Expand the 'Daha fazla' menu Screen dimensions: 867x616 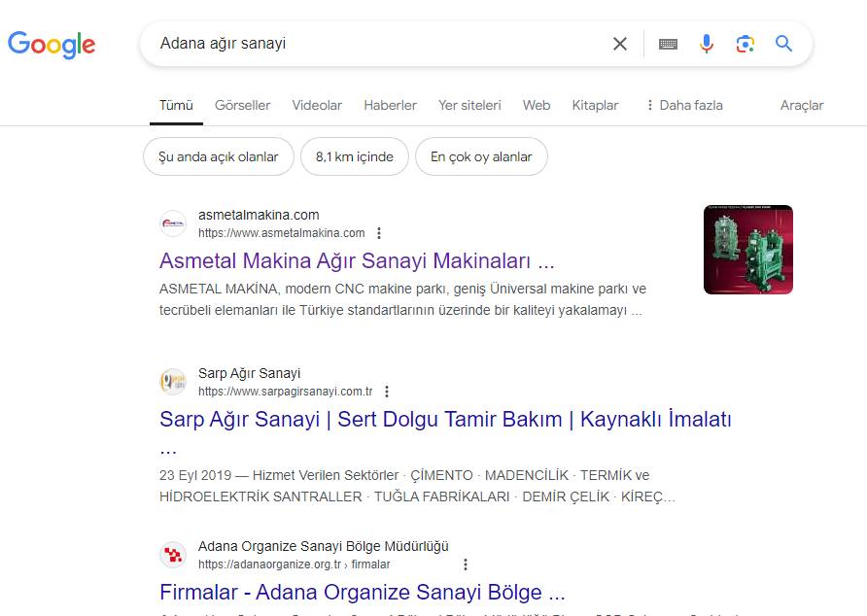[683, 105]
